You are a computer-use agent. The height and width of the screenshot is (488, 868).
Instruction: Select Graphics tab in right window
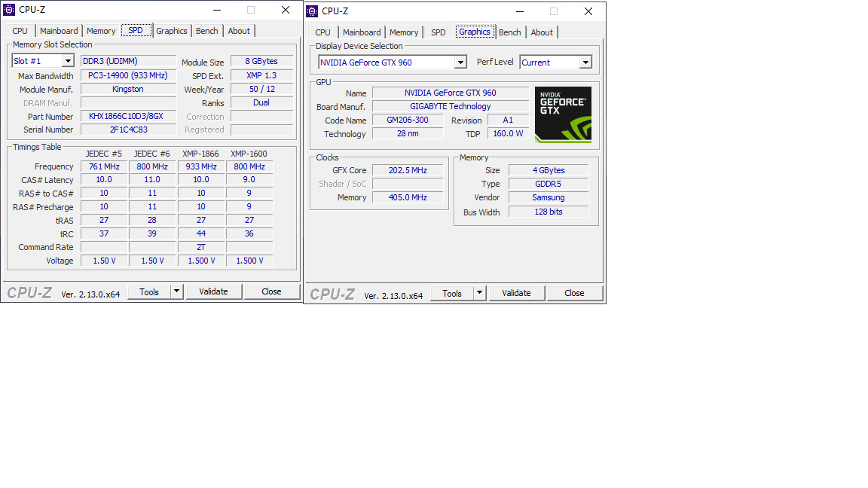pos(475,32)
